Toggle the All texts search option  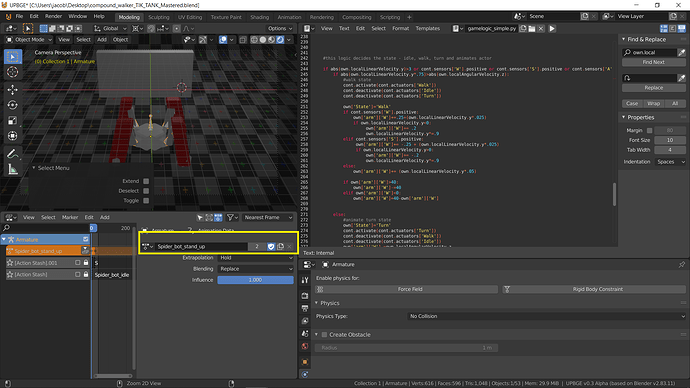tap(675, 104)
